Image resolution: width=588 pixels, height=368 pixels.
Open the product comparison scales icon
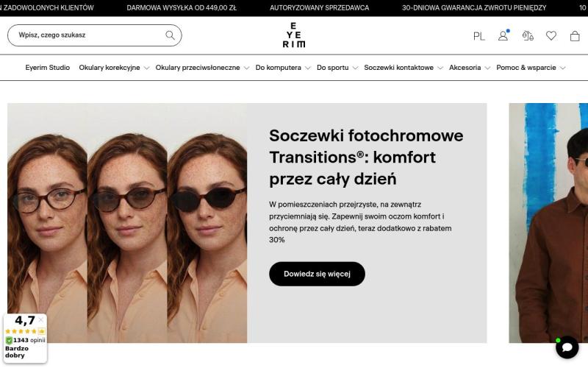tap(528, 35)
